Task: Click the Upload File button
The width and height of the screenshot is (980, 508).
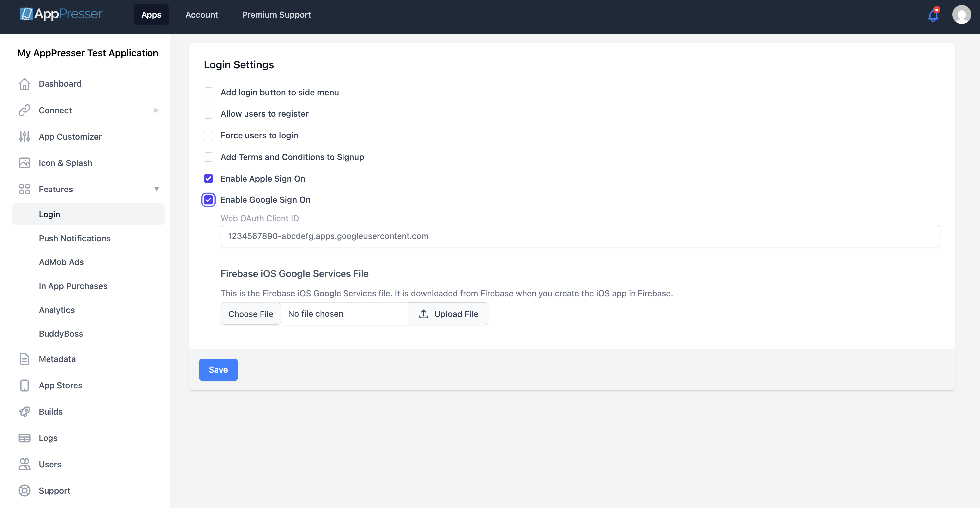Action: 448,314
